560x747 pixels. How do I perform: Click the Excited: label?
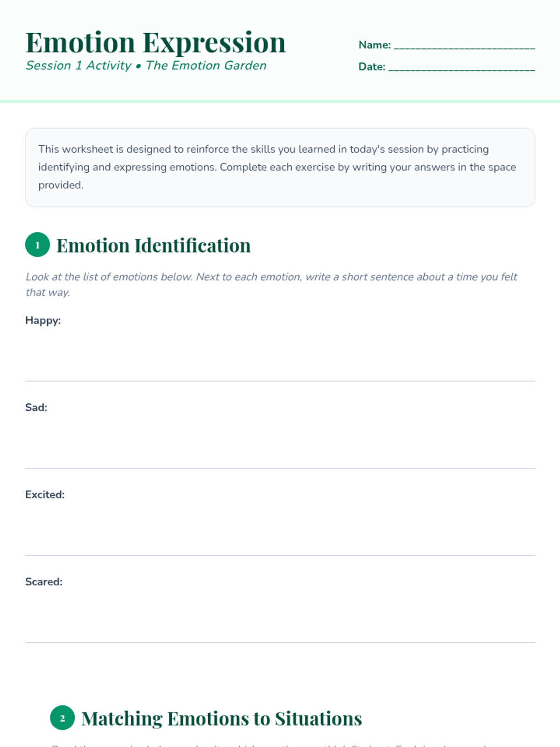point(45,494)
